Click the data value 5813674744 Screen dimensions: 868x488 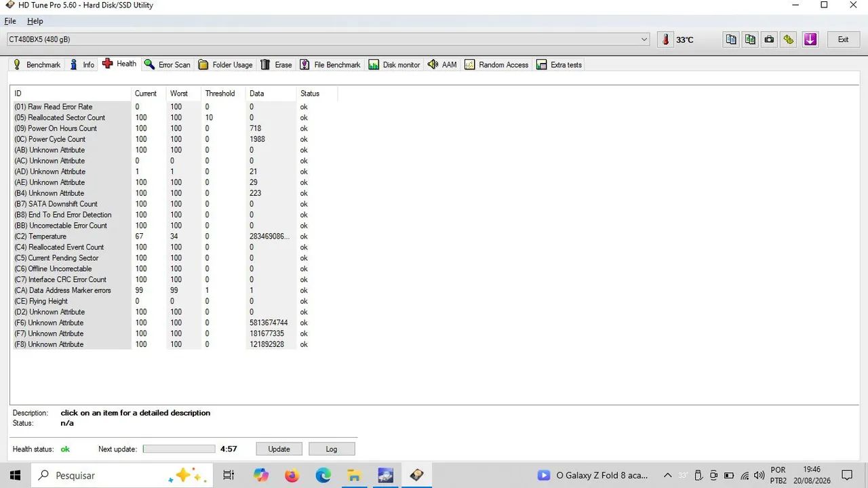[269, 323]
